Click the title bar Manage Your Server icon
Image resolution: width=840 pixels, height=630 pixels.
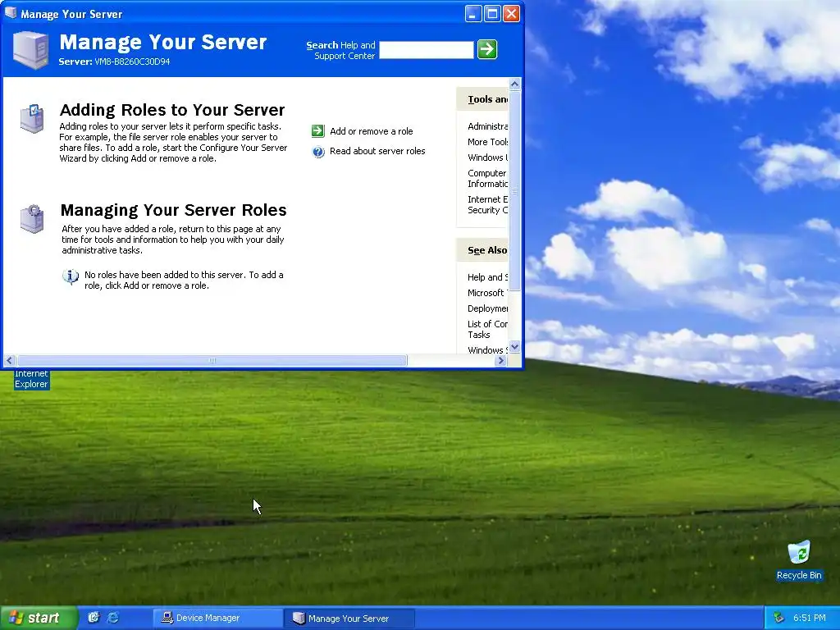[x=10, y=13]
